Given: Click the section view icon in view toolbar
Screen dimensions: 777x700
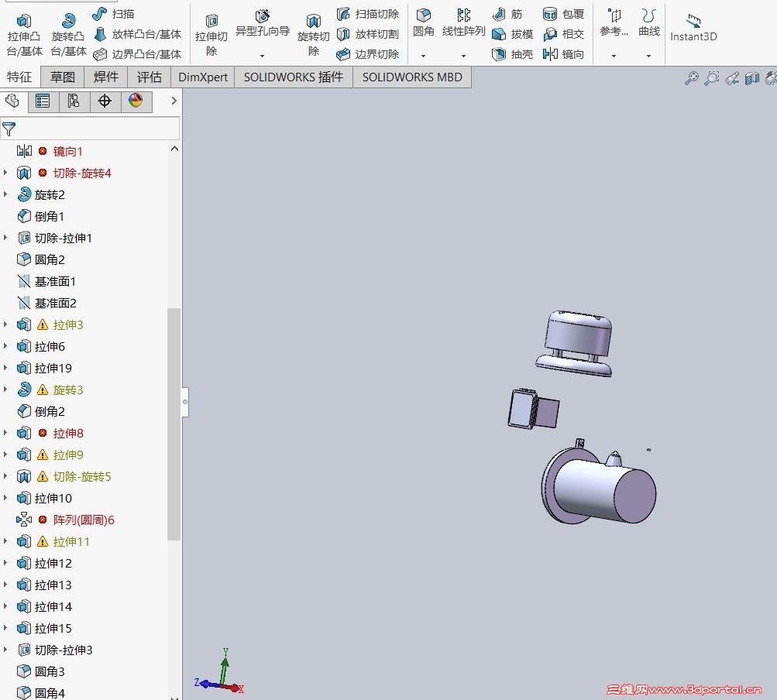Looking at the screenshot, I should tap(752, 78).
